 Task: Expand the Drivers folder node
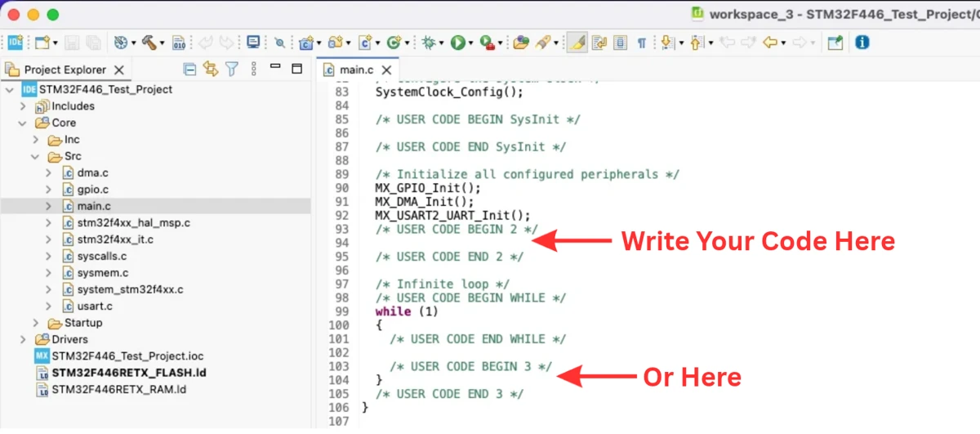click(23, 339)
